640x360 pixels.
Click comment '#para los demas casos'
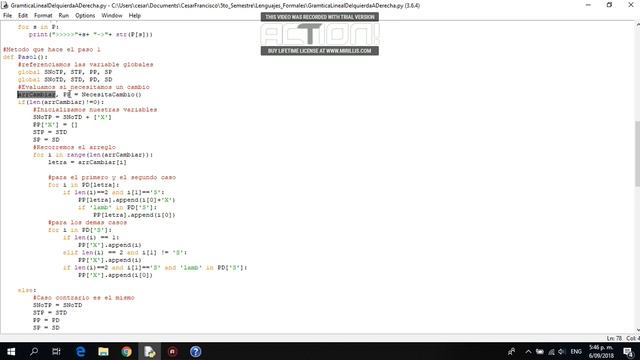click(87, 222)
